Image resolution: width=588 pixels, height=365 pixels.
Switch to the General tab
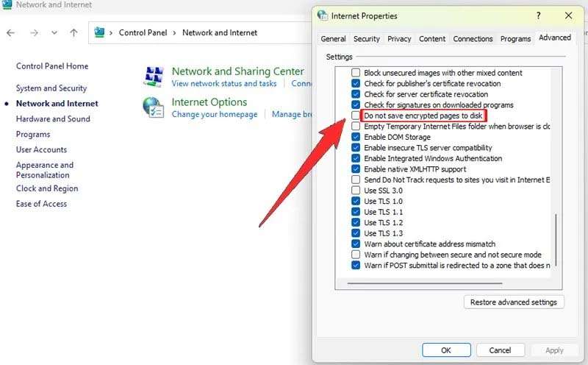(x=333, y=39)
